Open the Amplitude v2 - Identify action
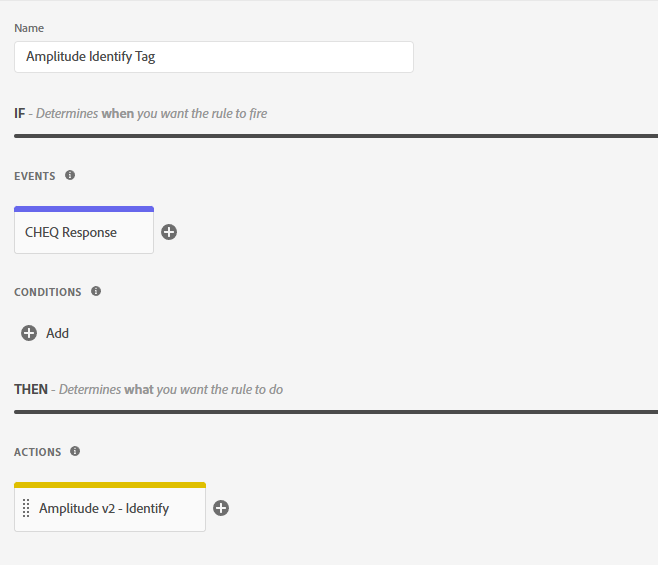Screen dimensions: 658x565 point(110,508)
